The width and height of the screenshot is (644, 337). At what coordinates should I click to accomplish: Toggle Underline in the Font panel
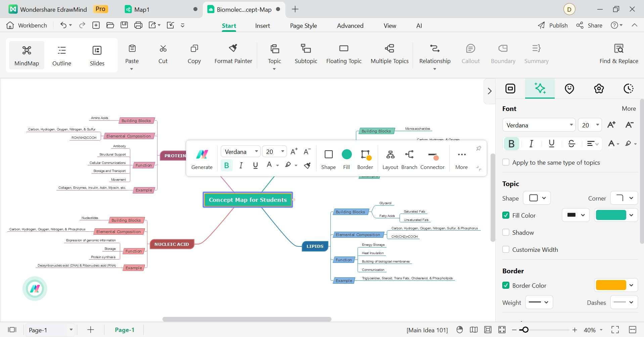[x=551, y=144]
